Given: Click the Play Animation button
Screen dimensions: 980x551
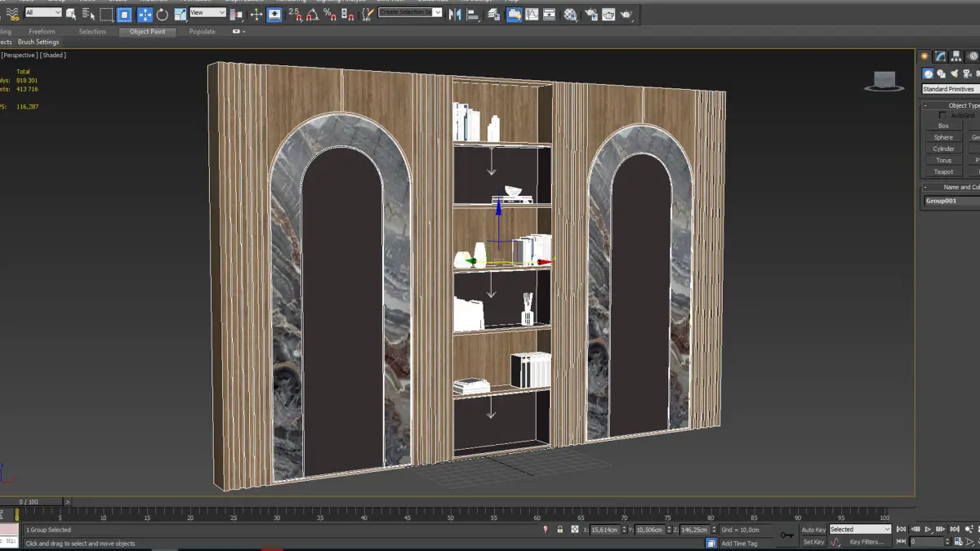Looking at the screenshot, I should coord(929,530).
